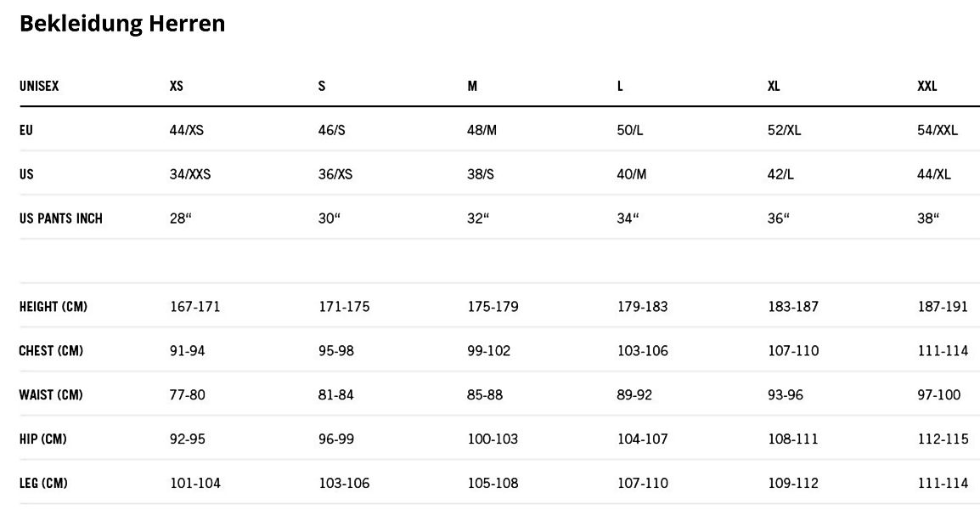Click the XS size column header

tap(177, 87)
